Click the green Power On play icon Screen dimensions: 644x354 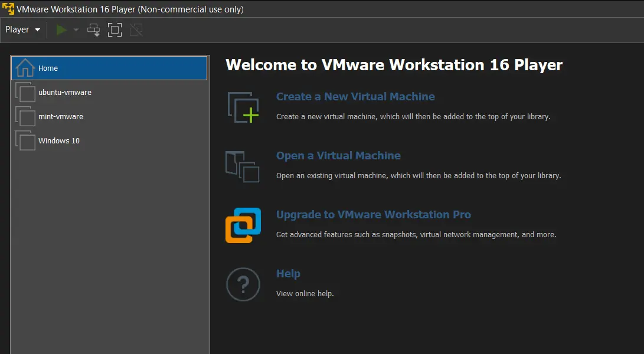click(x=61, y=29)
